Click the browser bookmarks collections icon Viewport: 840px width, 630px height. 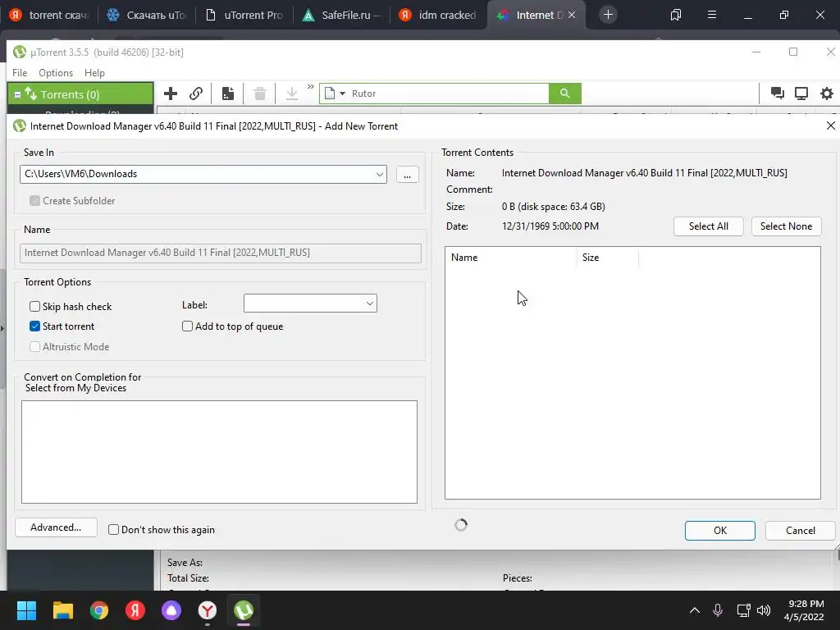(676, 15)
